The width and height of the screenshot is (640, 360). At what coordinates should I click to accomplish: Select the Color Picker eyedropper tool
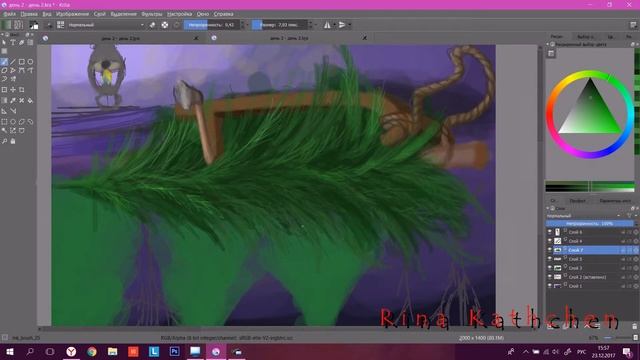click(x=13, y=100)
